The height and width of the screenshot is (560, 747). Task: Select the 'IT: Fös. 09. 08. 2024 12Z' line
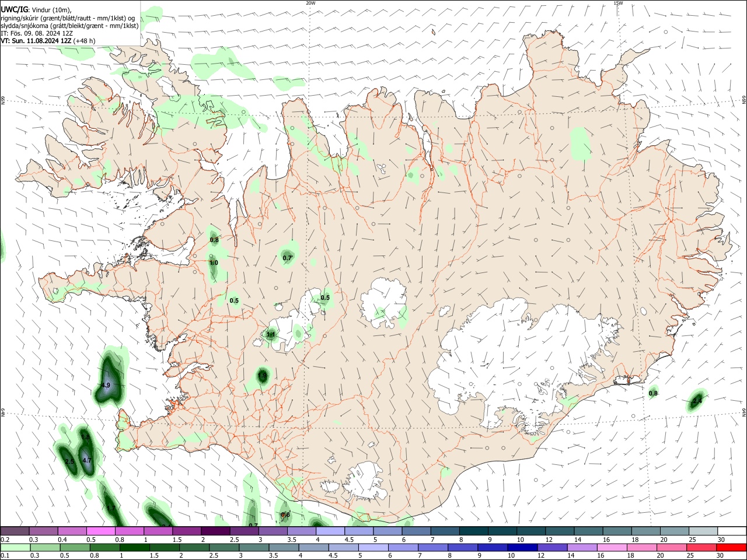pyautogui.click(x=37, y=33)
